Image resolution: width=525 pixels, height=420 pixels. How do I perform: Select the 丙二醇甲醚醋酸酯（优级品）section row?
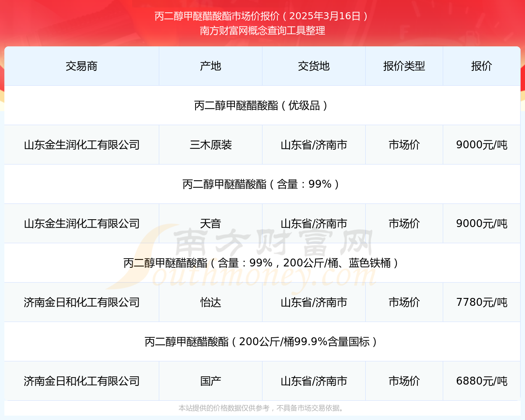[262, 105]
